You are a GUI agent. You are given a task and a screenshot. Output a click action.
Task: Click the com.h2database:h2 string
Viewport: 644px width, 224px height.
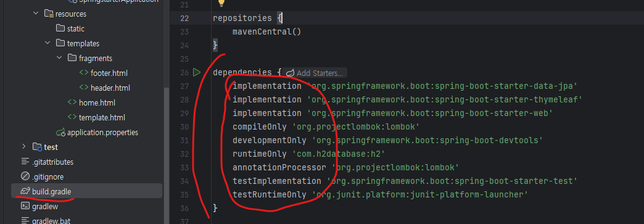pos(339,154)
